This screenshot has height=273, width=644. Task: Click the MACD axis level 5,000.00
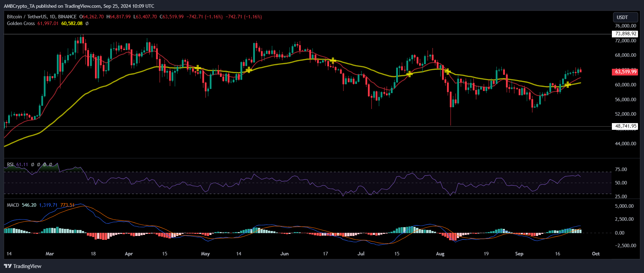[x=624, y=206]
